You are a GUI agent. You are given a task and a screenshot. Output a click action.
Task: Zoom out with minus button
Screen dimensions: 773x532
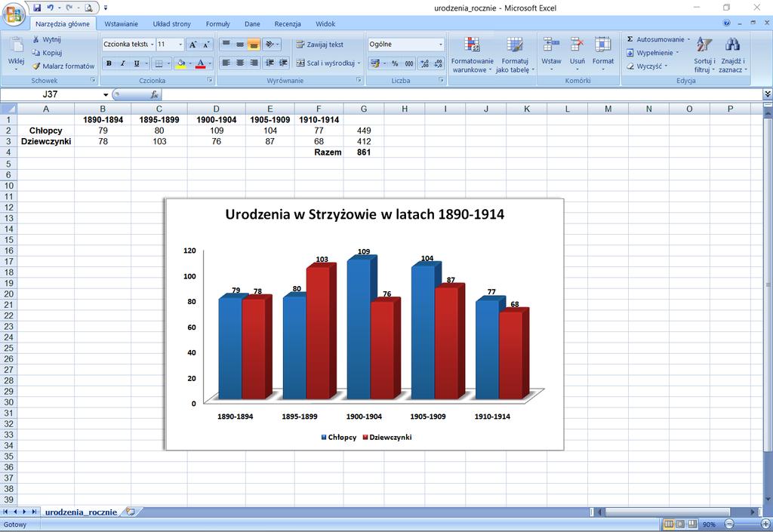coord(729,524)
